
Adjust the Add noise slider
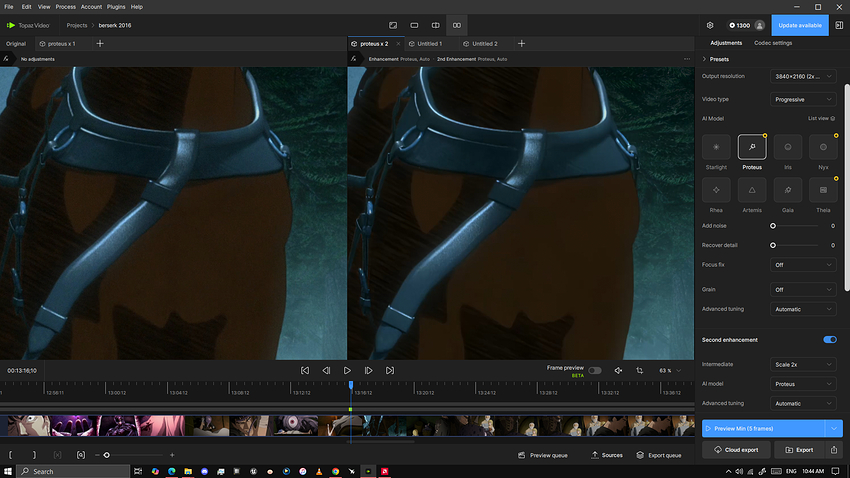tap(773, 226)
